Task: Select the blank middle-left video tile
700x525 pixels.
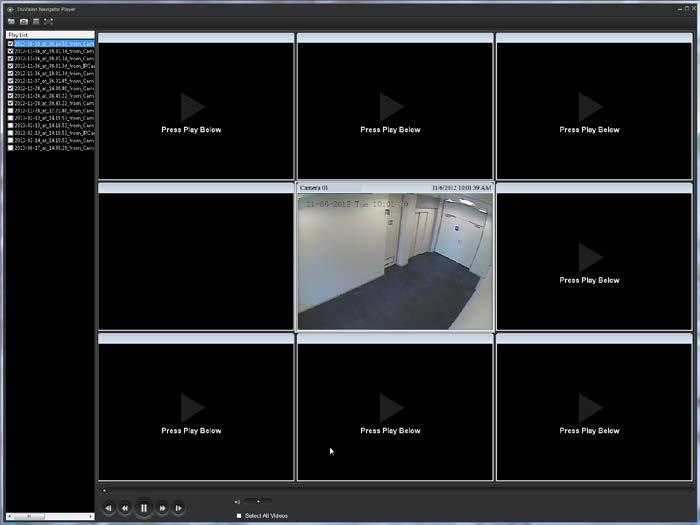Action: click(x=196, y=261)
